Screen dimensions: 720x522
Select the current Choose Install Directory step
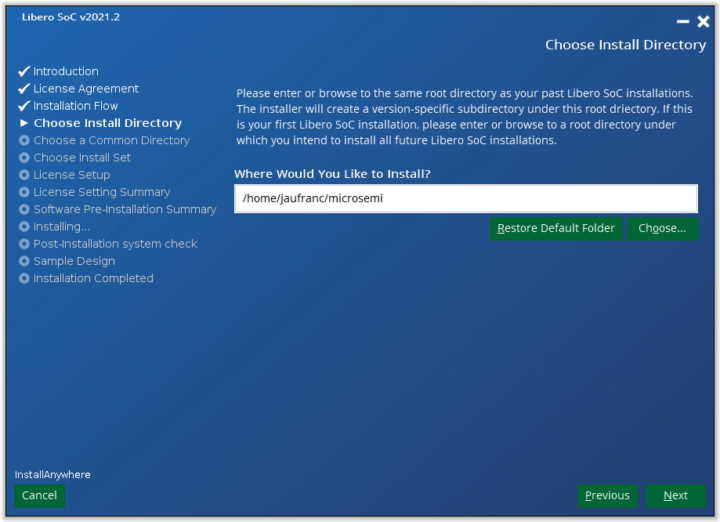pyautogui.click(x=107, y=123)
